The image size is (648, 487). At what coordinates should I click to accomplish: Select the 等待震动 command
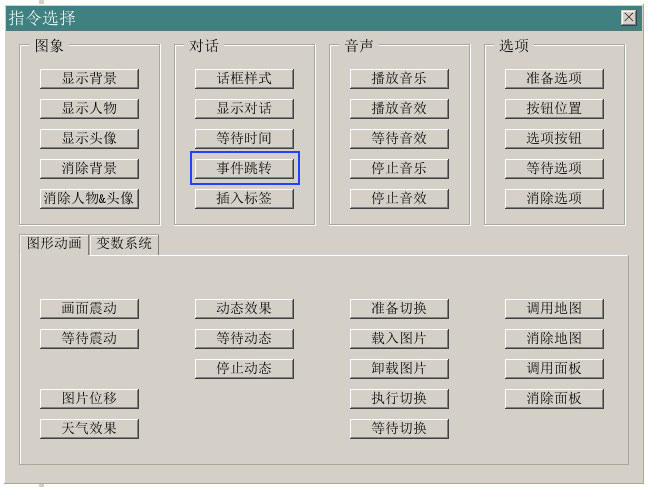pyautogui.click(x=89, y=339)
